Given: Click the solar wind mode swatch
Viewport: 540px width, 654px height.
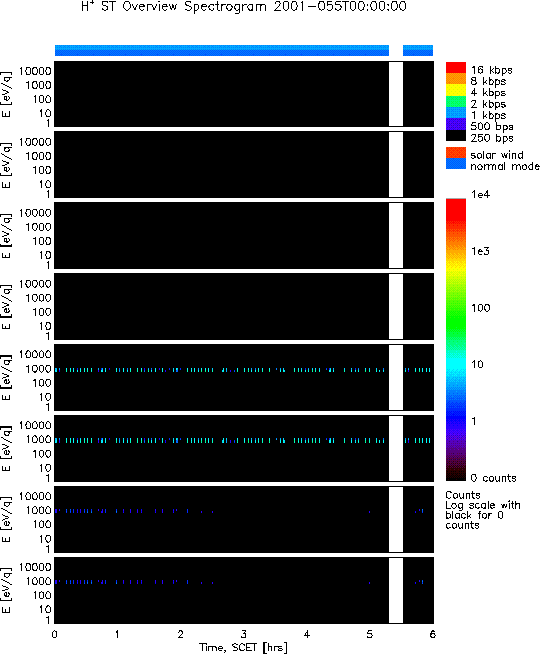Looking at the screenshot, I should 456,153.
